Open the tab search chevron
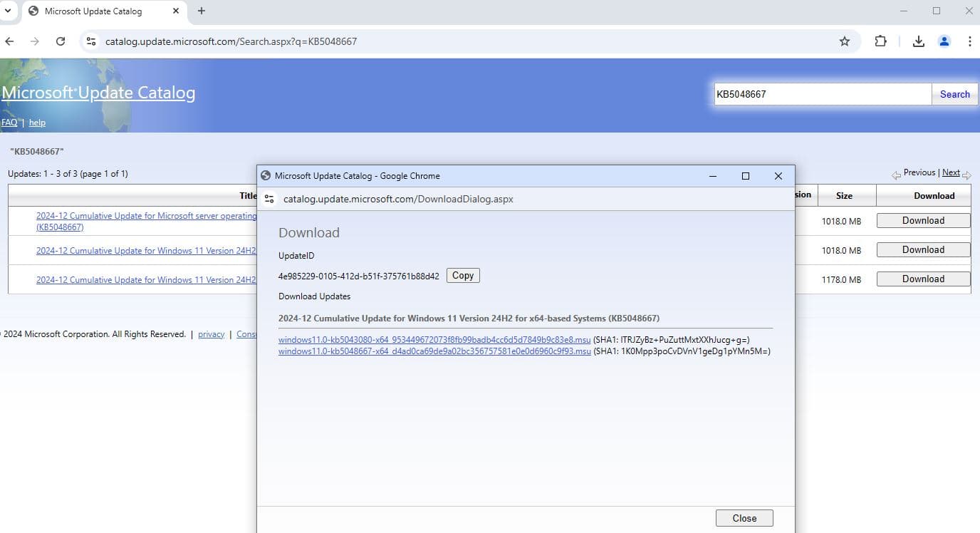The width and height of the screenshot is (980, 533). 8,11
